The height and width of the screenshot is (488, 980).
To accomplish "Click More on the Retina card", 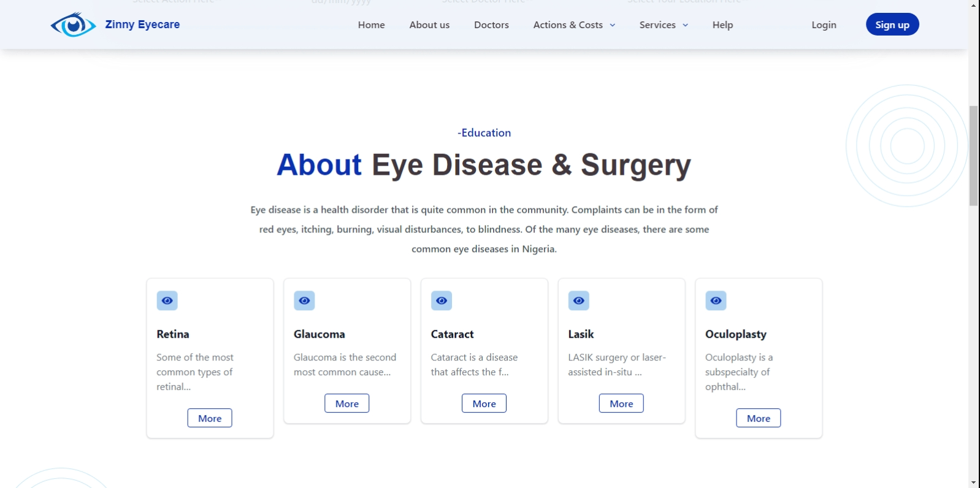I will [x=210, y=418].
